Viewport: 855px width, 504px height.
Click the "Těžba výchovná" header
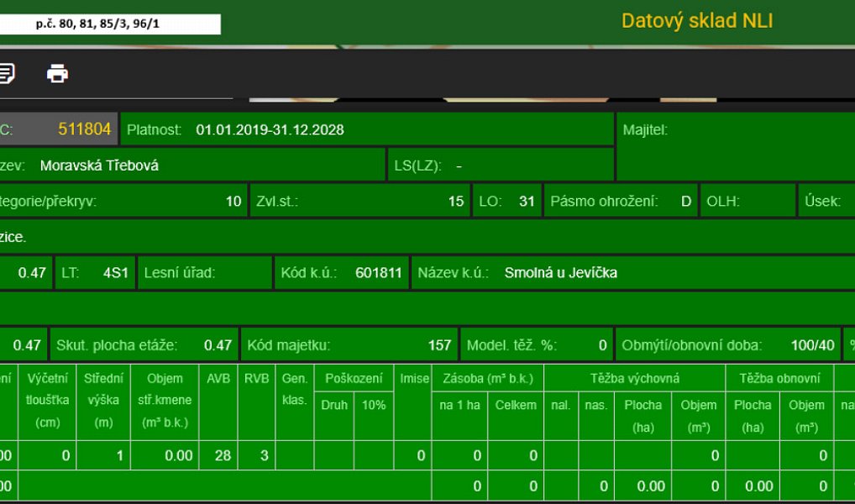click(x=635, y=379)
